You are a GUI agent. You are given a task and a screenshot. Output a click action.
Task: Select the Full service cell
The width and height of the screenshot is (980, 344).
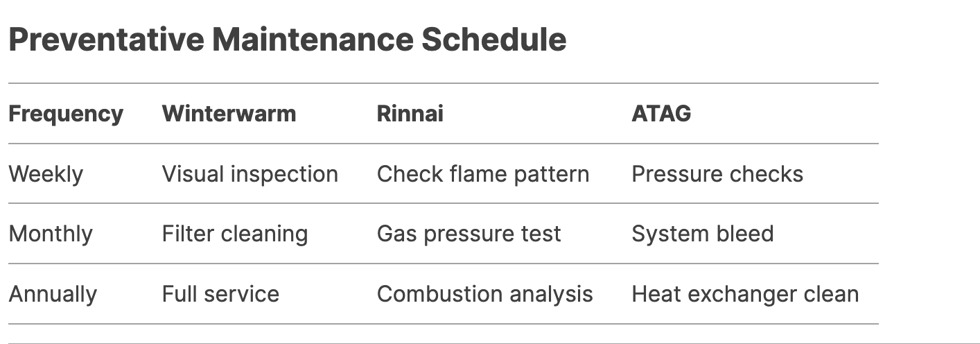coord(220,294)
